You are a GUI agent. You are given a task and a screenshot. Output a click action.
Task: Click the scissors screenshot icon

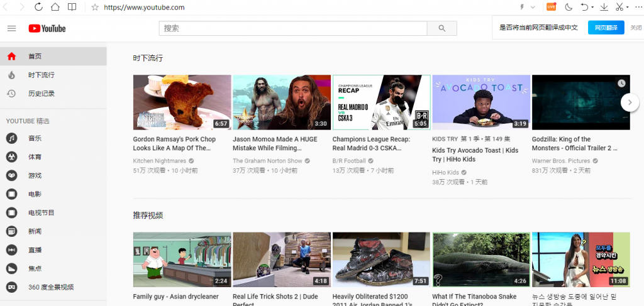coord(619,7)
